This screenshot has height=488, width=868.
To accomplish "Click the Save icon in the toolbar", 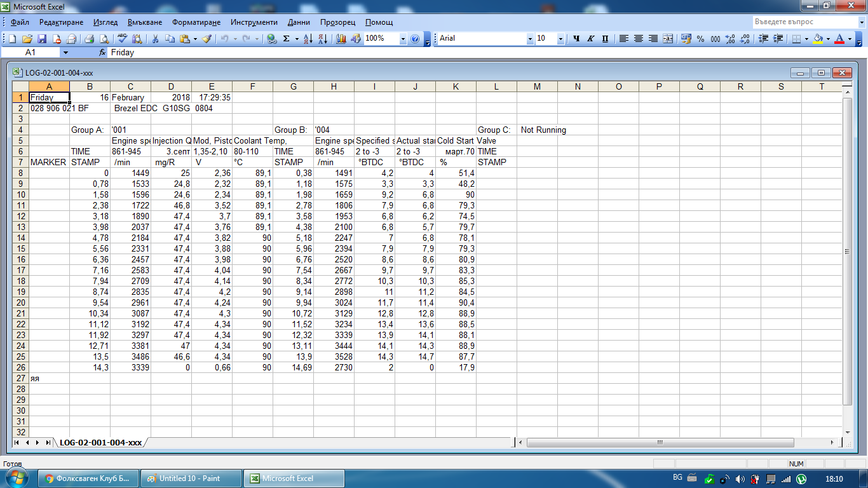I will 42,39.
